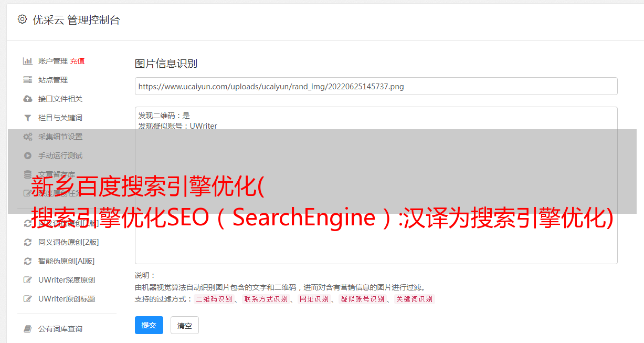Click the 疑似账号识别 tag
Screen dimensions: 644x343
362,299
